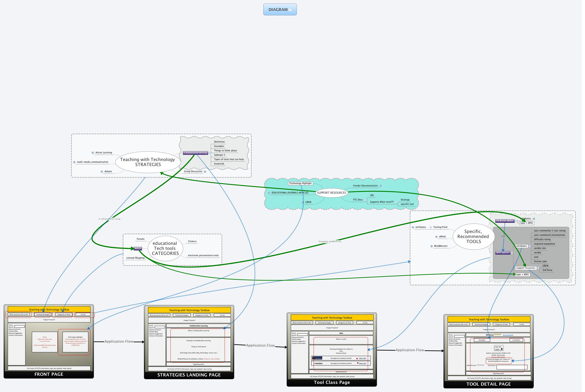Click the Rate this tool star control
Image resolution: width=585 pixels, height=392 pixels.
481,365
